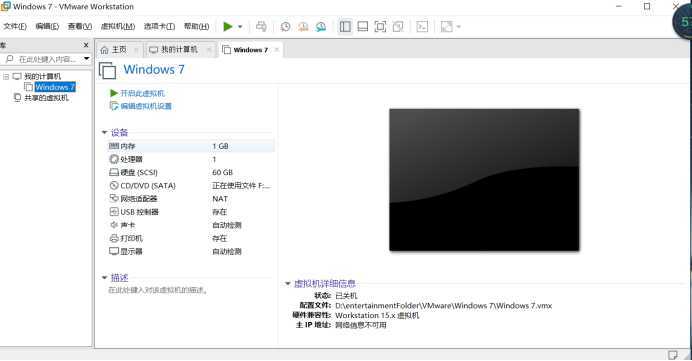Open the 查看(V) menu
The image size is (692, 361).
click(80, 26)
